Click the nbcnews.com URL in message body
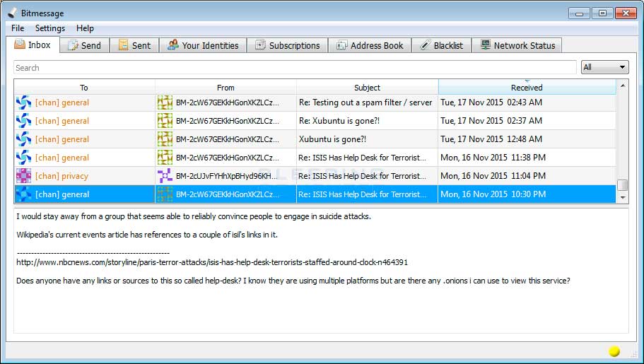644x364 pixels. tap(212, 262)
